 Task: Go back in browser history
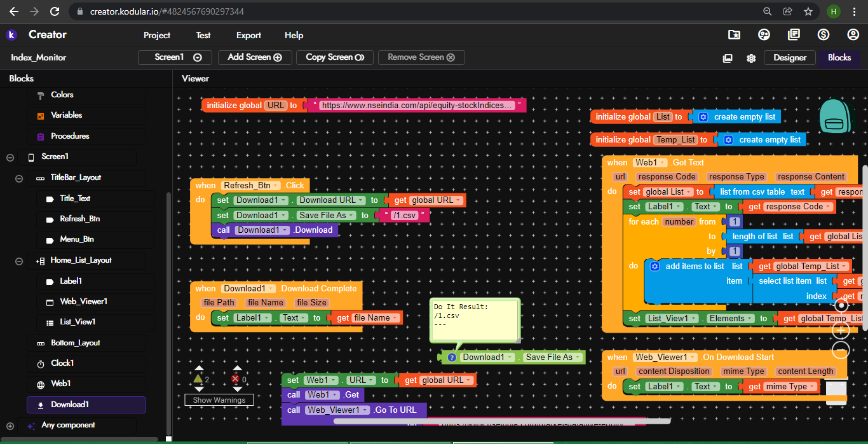pos(14,11)
